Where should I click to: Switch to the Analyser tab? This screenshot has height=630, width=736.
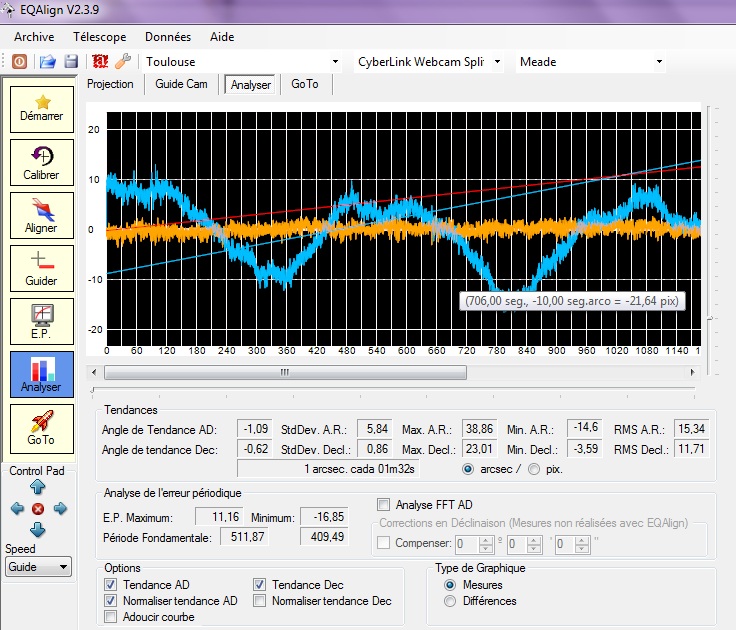tap(251, 85)
